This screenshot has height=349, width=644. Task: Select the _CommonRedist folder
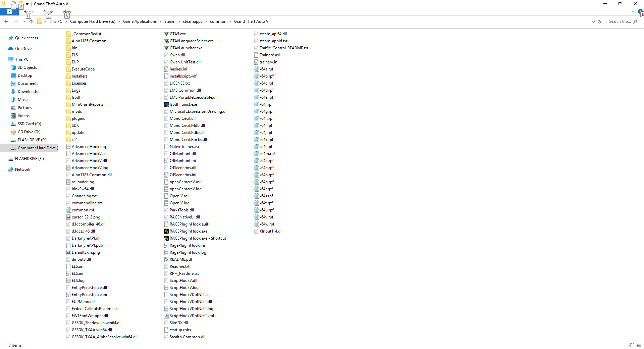(84, 34)
